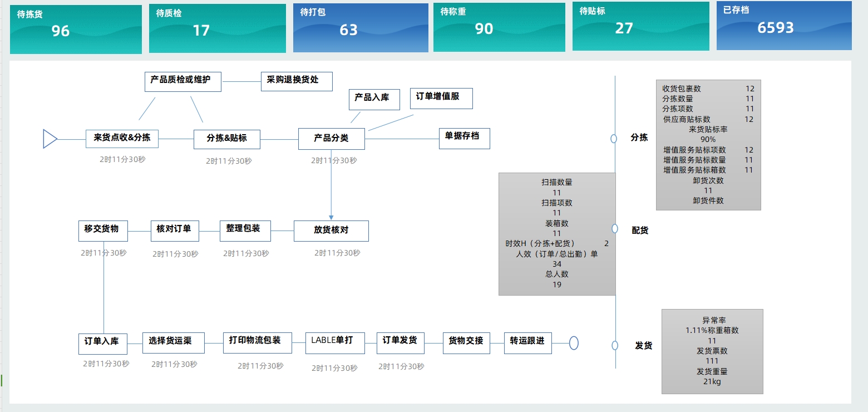Screen dimensions: 868x412
Task: Select the 待称重 card showing 90
Action: coord(500,27)
